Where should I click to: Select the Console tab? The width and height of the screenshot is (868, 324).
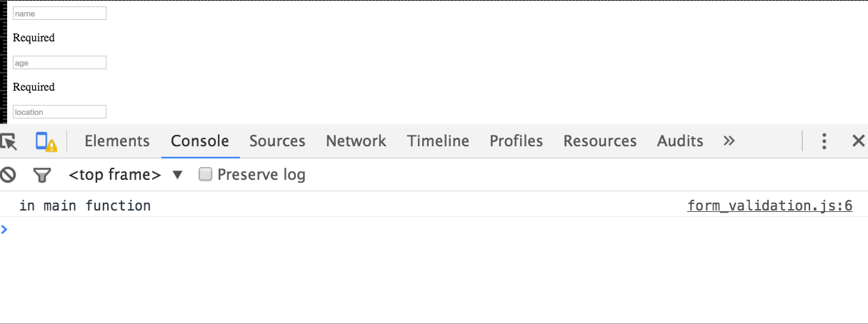click(200, 141)
